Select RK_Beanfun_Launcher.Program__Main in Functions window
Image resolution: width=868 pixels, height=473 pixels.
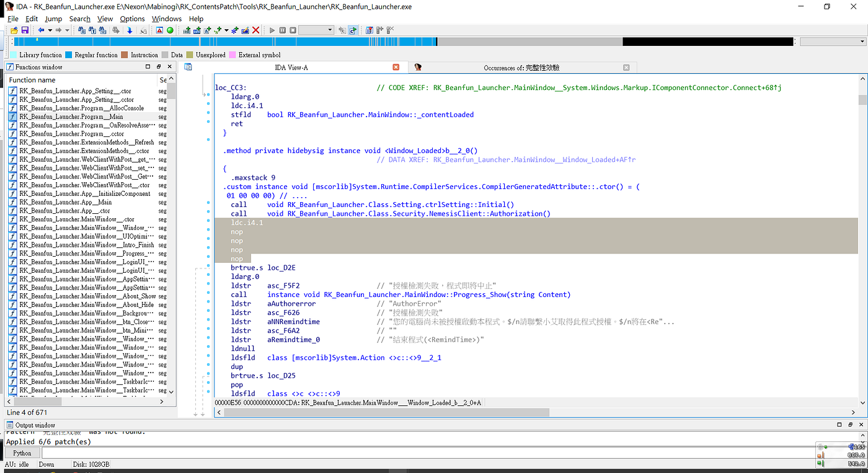(x=70, y=117)
